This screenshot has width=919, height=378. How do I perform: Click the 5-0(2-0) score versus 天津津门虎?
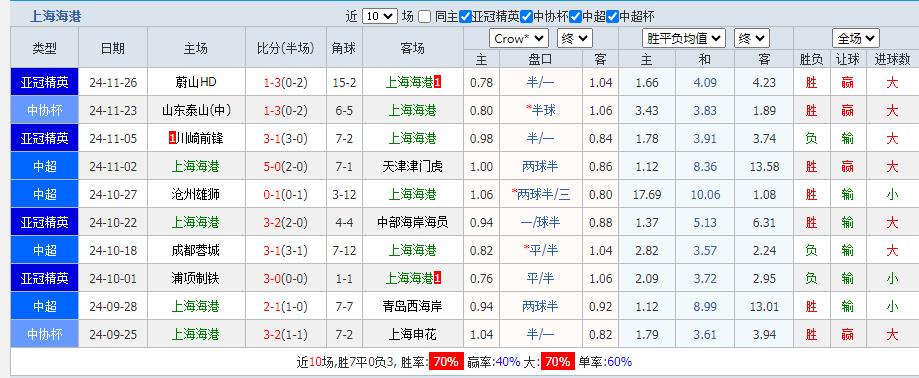click(285, 166)
